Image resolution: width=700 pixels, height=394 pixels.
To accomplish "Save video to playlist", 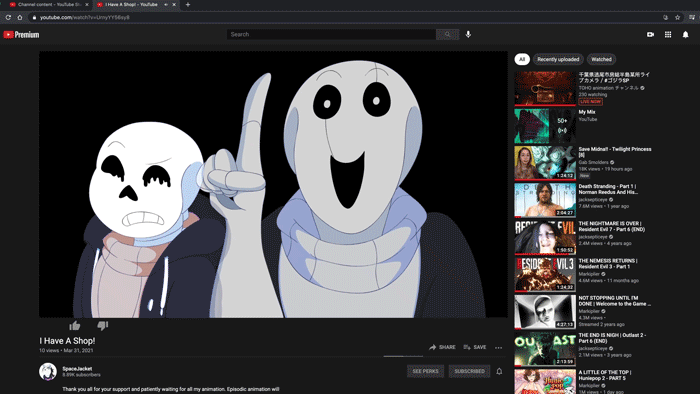I will (x=475, y=347).
